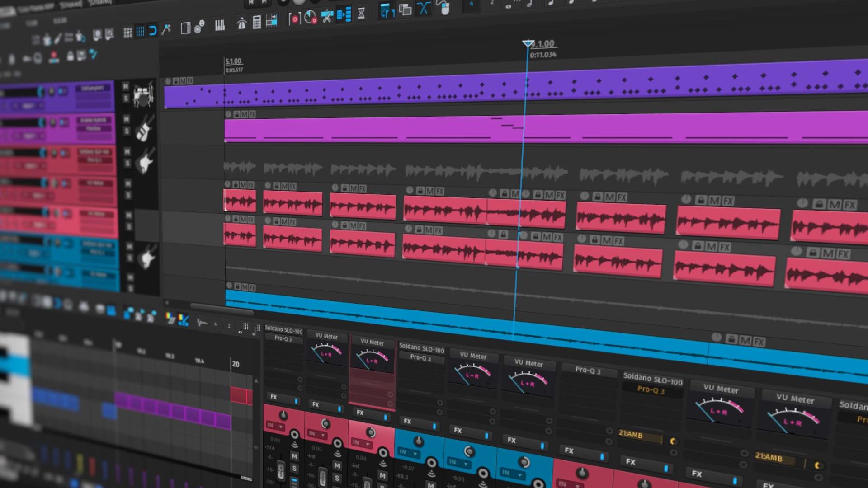Viewport: 868px width, 488px height.
Task: Click the metronome icon in the toolbar
Action: [241, 23]
